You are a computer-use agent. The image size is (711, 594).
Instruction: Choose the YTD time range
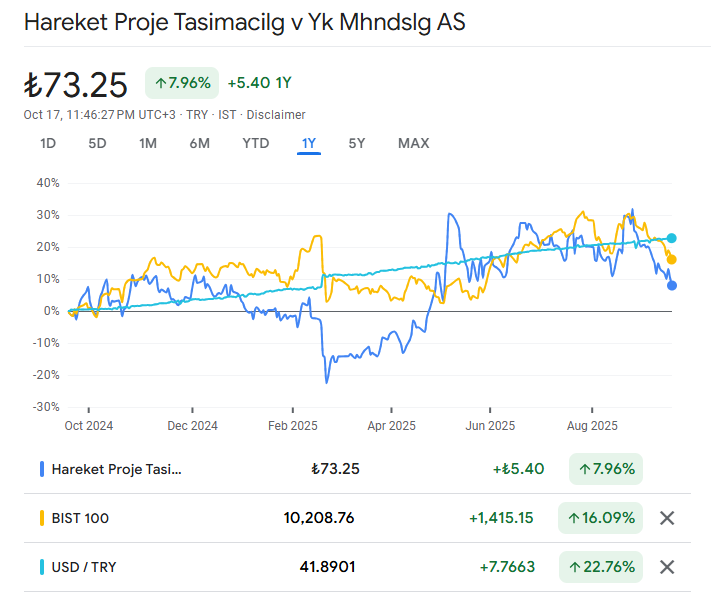click(x=255, y=143)
